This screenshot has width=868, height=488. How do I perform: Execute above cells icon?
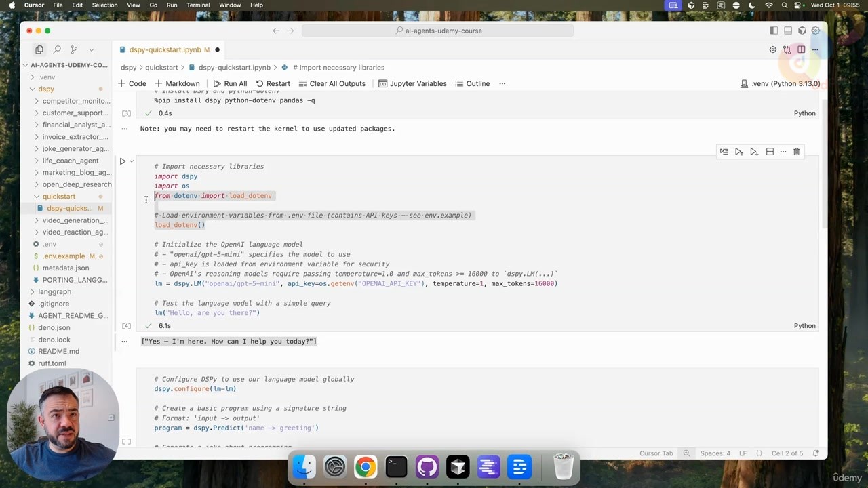pyautogui.click(x=739, y=152)
